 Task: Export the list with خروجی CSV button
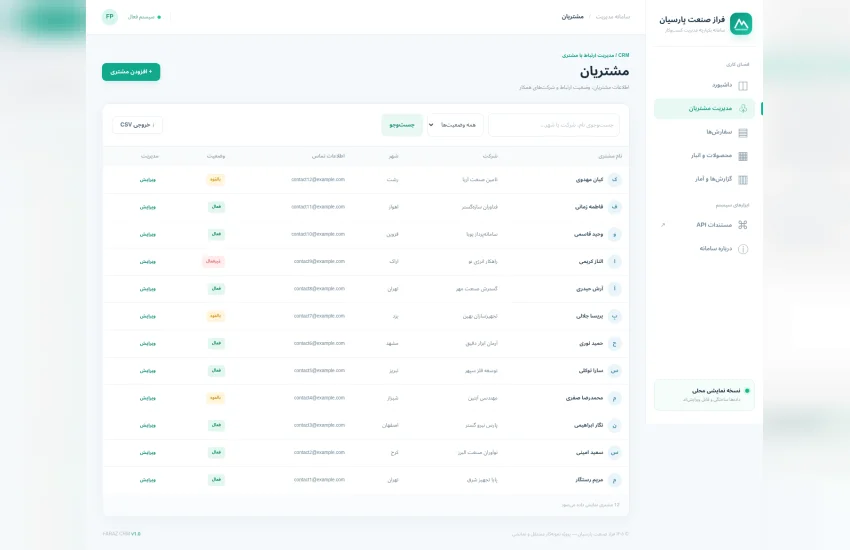click(x=137, y=125)
